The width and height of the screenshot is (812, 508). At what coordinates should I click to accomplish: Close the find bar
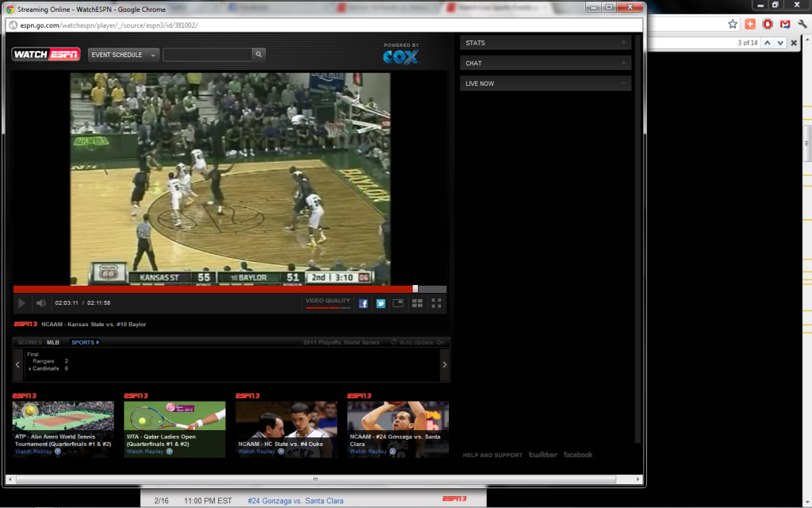[794, 43]
